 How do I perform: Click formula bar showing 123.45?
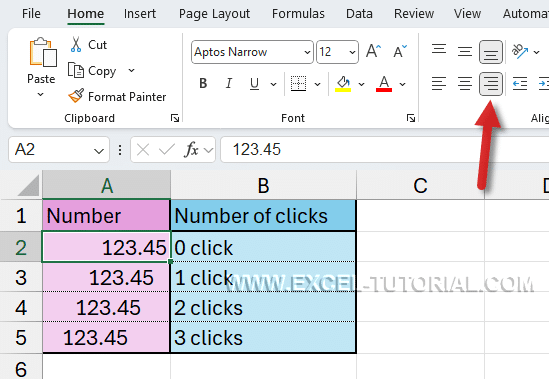(384, 150)
